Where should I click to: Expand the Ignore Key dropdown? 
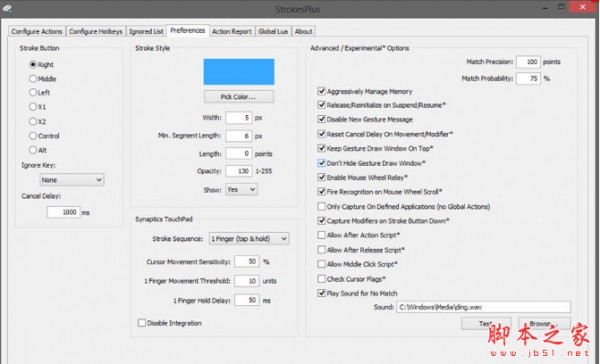[x=72, y=180]
